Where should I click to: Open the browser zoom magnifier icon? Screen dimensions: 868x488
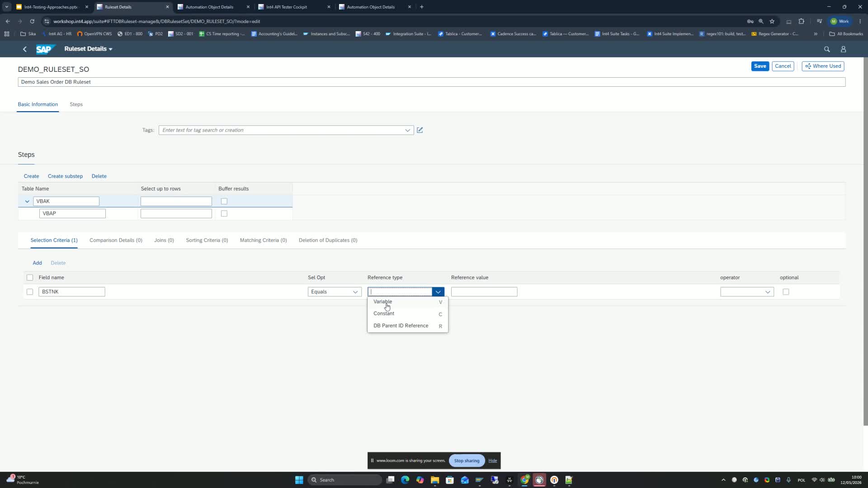pos(761,21)
